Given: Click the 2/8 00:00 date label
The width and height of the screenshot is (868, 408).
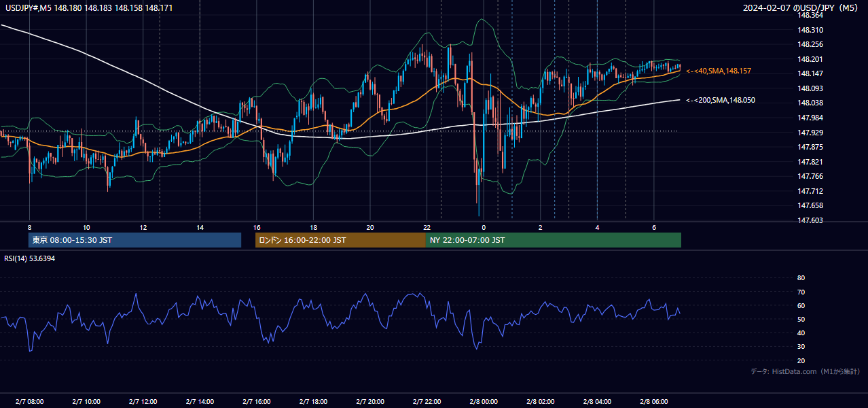Looking at the screenshot, I should point(484,401).
